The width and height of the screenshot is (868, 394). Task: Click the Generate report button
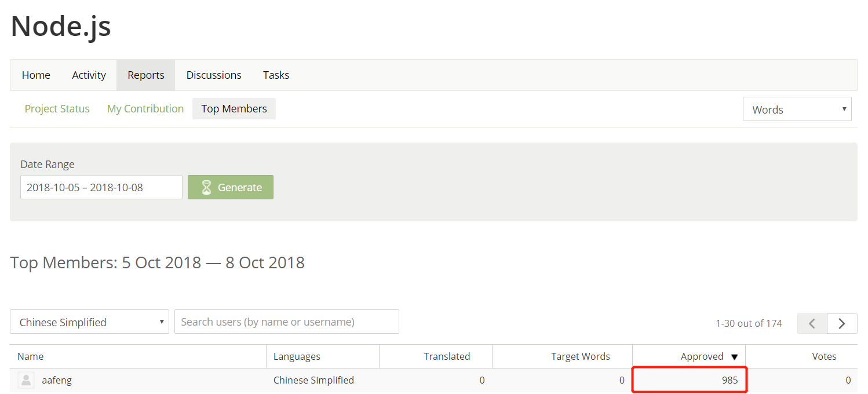(x=231, y=187)
